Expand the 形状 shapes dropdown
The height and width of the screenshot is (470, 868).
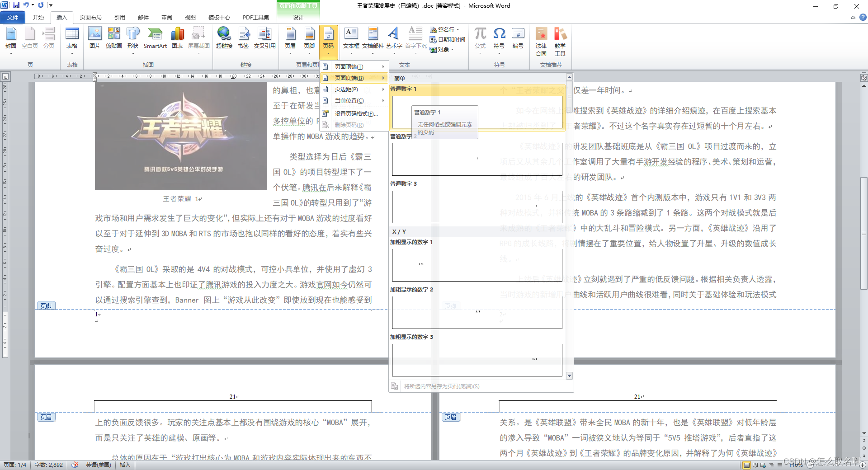tap(133, 53)
